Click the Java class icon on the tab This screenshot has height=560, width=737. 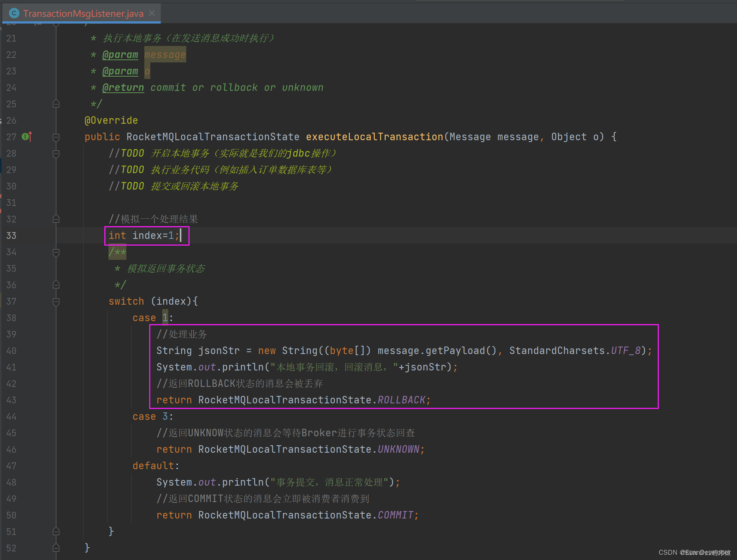click(14, 13)
